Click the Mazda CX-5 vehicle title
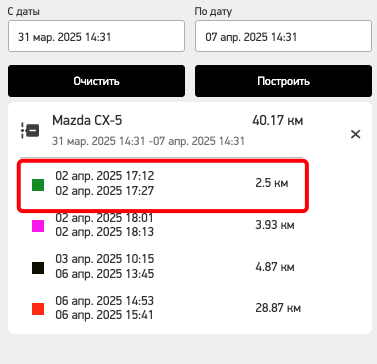 [87, 120]
